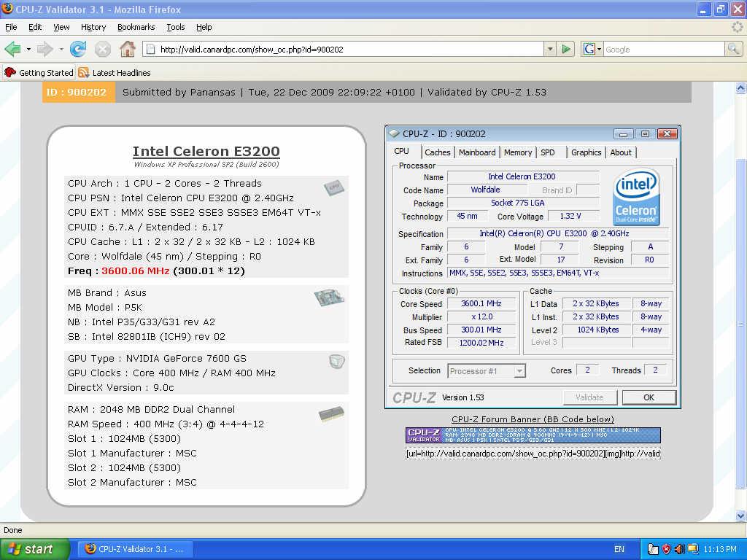Viewport: 747px width, 560px height.
Task: Switch to the Mainboard tab
Action: click(x=477, y=152)
